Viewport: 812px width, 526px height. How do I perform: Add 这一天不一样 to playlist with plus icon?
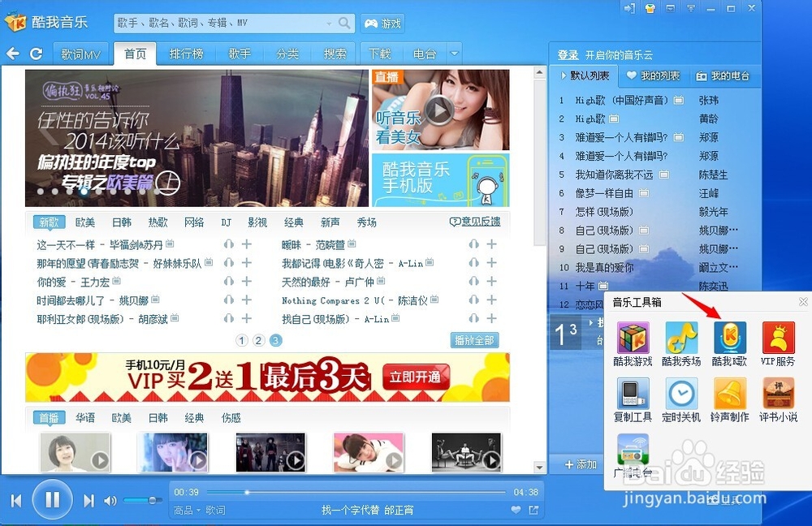click(x=247, y=244)
